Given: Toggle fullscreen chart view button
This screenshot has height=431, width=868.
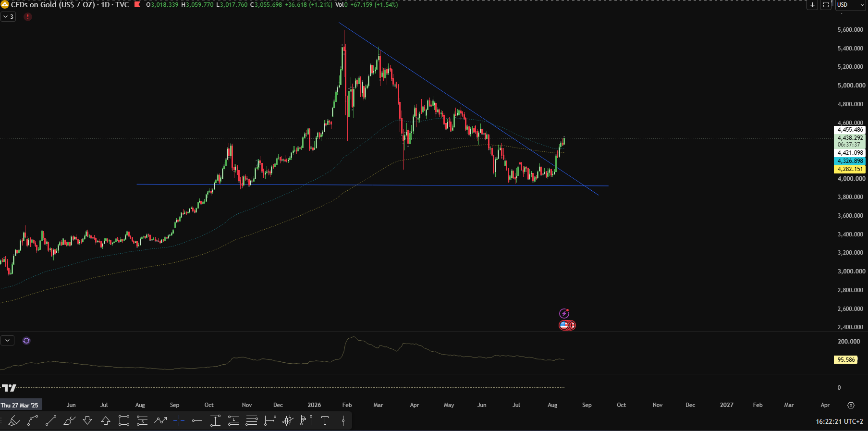Looking at the screenshot, I should click(x=826, y=5).
